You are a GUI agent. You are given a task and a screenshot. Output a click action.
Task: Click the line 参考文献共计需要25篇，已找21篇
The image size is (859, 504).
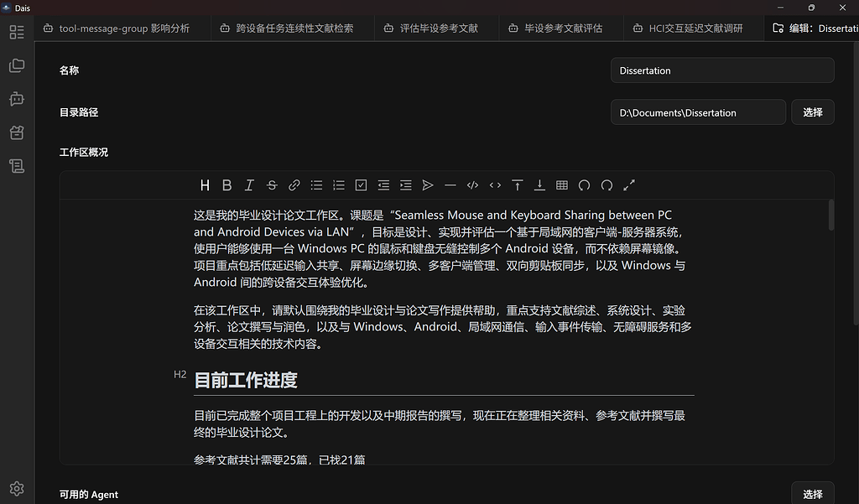[279, 460]
